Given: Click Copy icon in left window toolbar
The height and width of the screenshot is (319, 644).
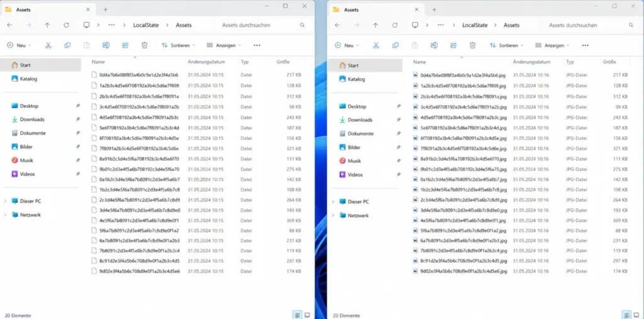Looking at the screenshot, I should (x=67, y=45).
